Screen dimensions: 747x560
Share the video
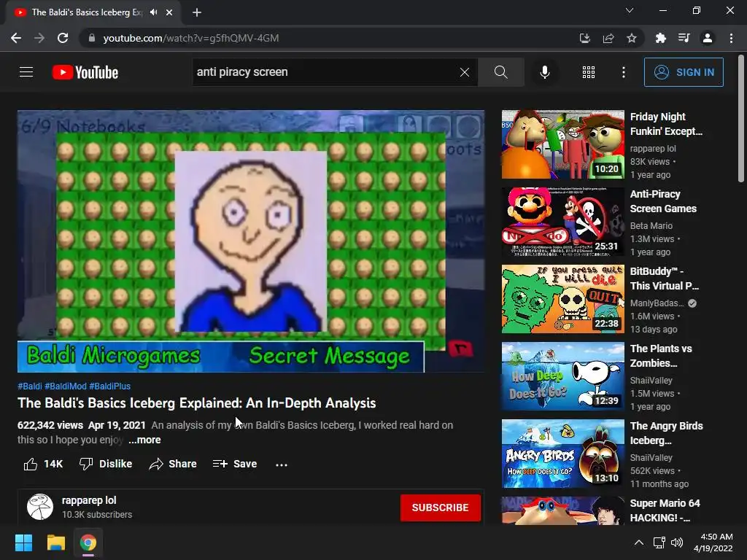[172, 464]
